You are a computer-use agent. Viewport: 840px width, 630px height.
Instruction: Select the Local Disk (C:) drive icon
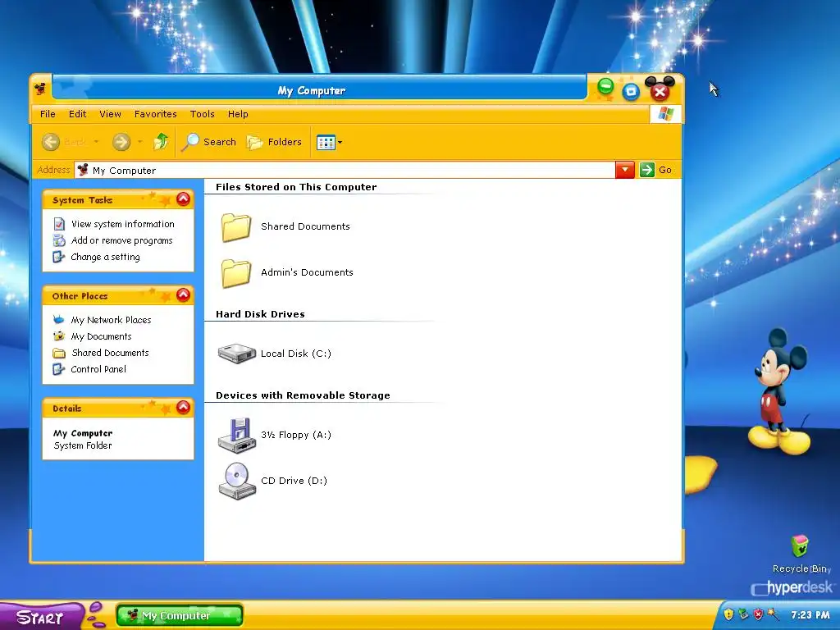[237, 354]
